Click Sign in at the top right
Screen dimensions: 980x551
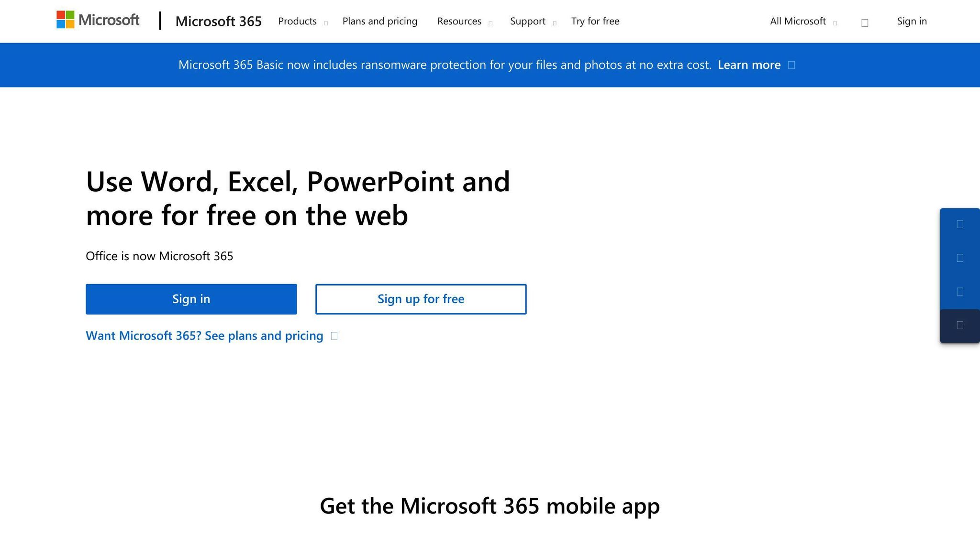912,21
